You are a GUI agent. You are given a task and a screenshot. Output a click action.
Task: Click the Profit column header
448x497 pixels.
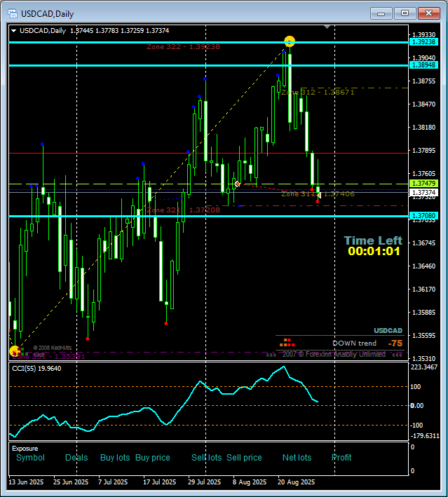(x=341, y=458)
